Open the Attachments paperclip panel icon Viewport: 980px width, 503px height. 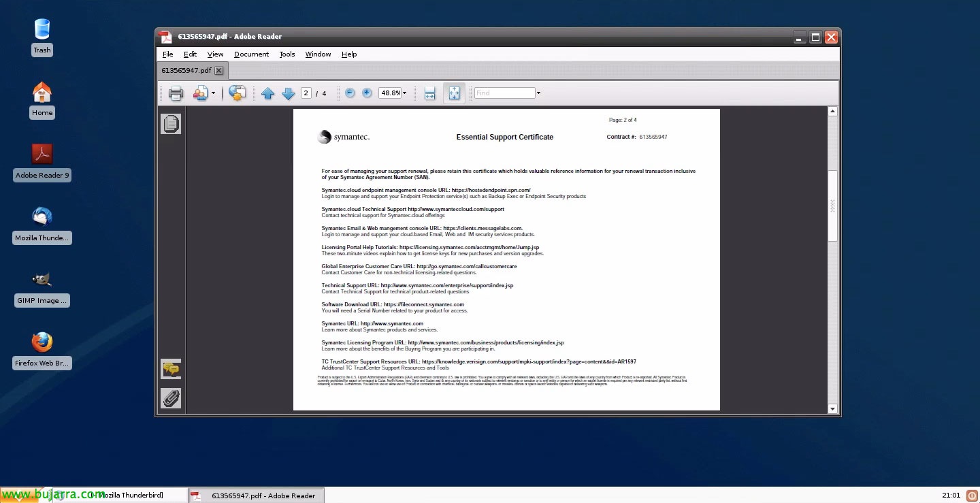[x=171, y=398]
